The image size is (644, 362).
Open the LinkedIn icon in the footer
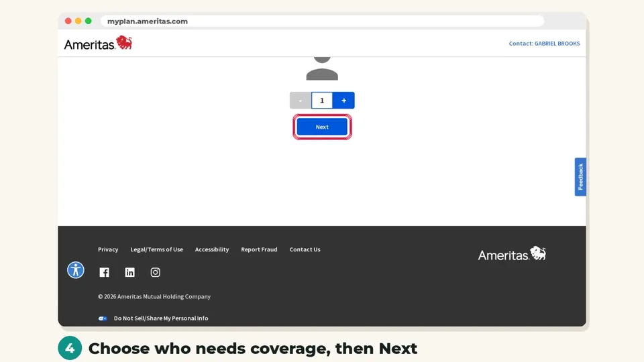point(129,273)
